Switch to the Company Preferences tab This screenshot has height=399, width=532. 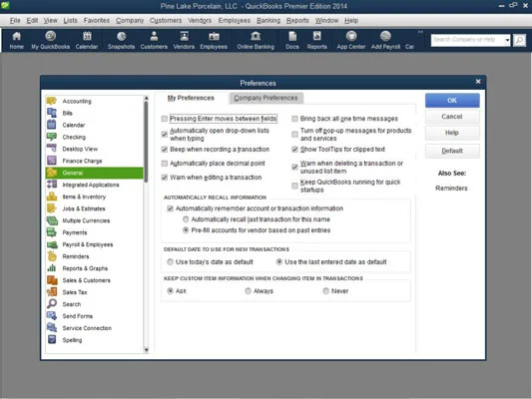(266, 98)
